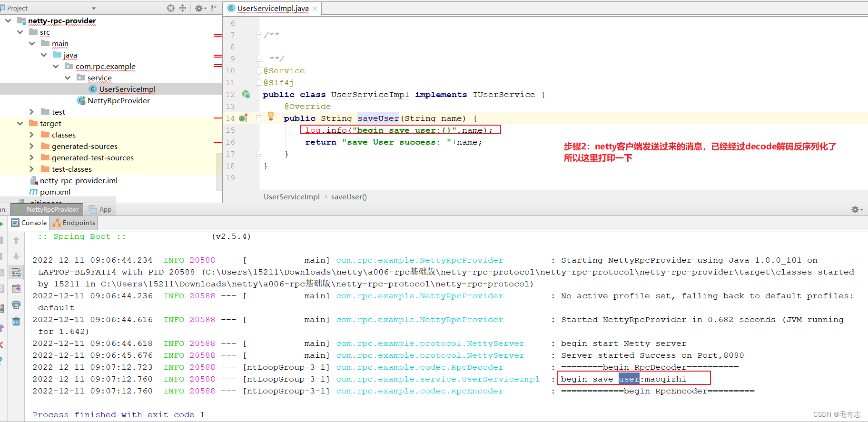
Task: Click the implements-method gutter icon on line 14
Action: (243, 118)
